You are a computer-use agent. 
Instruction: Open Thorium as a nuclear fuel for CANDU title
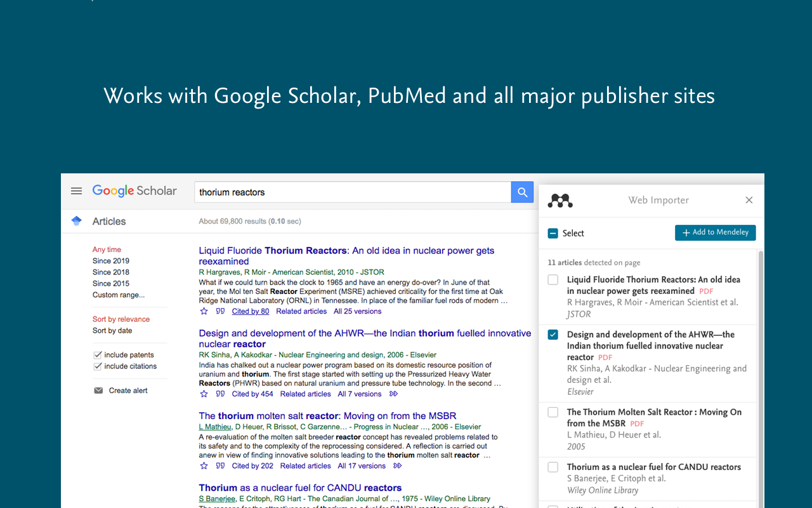pyautogui.click(x=300, y=488)
